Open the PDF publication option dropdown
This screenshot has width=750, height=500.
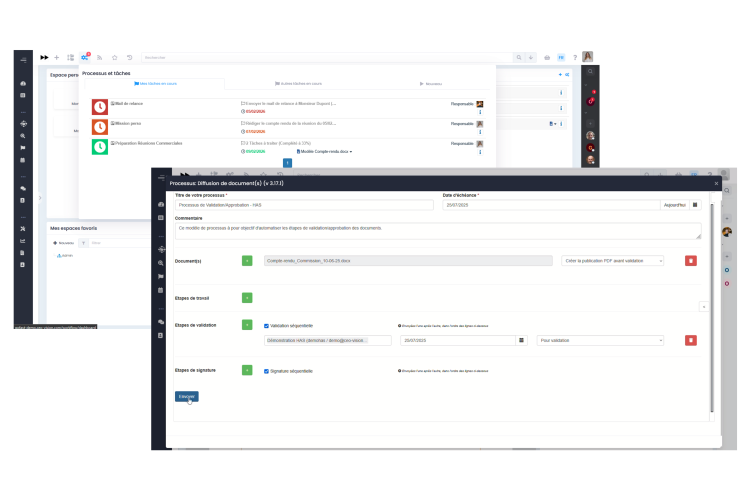612,261
